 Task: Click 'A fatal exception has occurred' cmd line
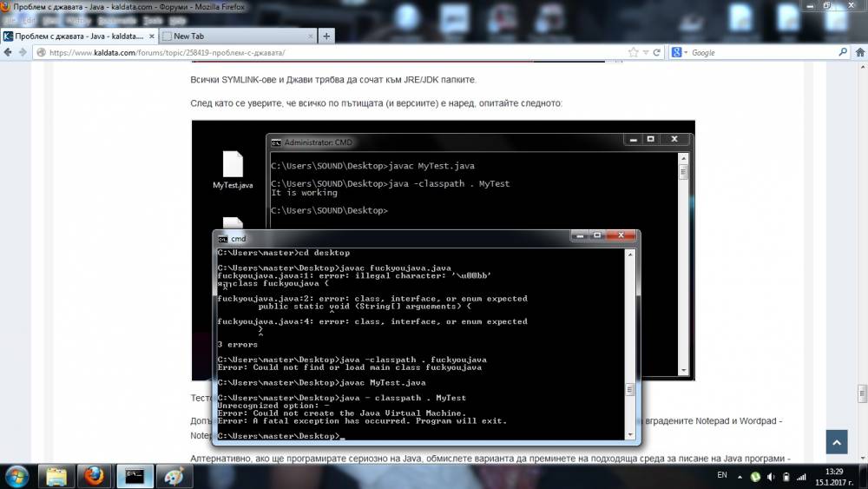[x=362, y=421]
